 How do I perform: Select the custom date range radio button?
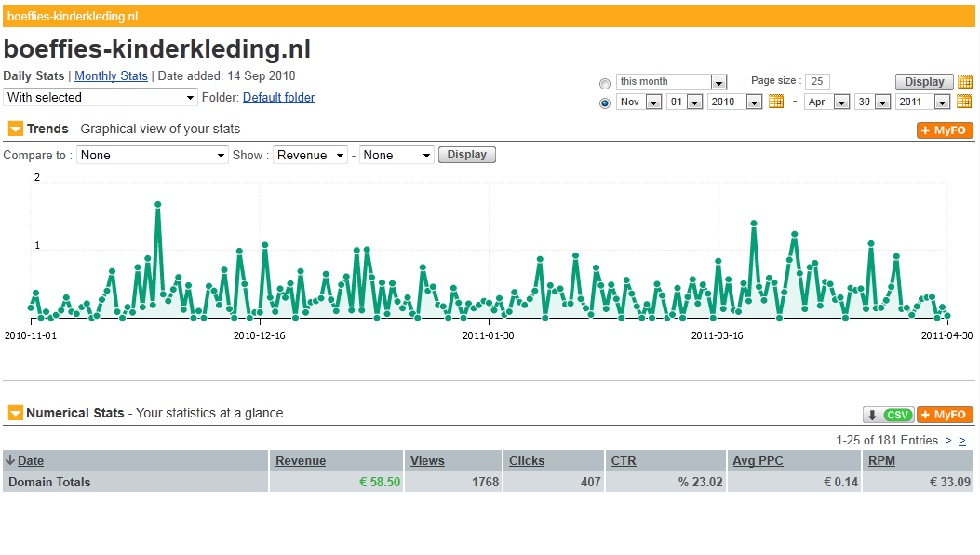click(x=604, y=103)
